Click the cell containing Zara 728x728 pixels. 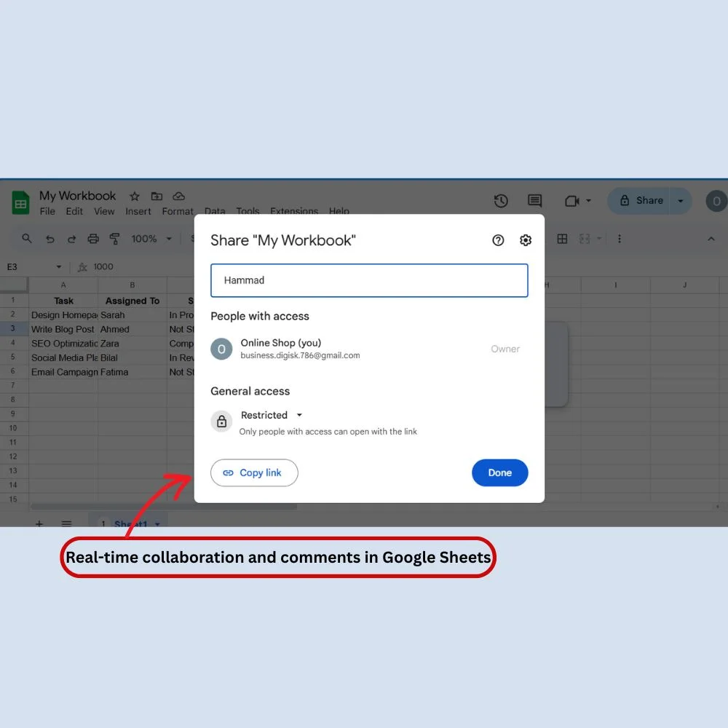tap(132, 344)
